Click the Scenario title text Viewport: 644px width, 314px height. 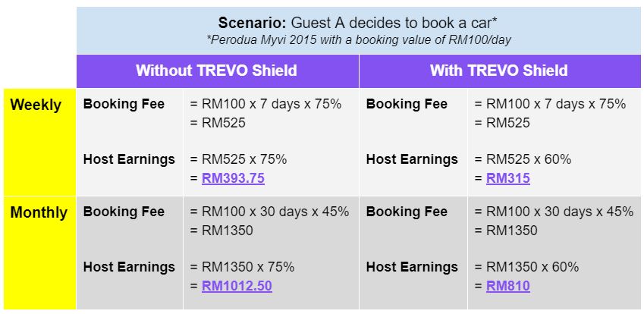[358, 23]
